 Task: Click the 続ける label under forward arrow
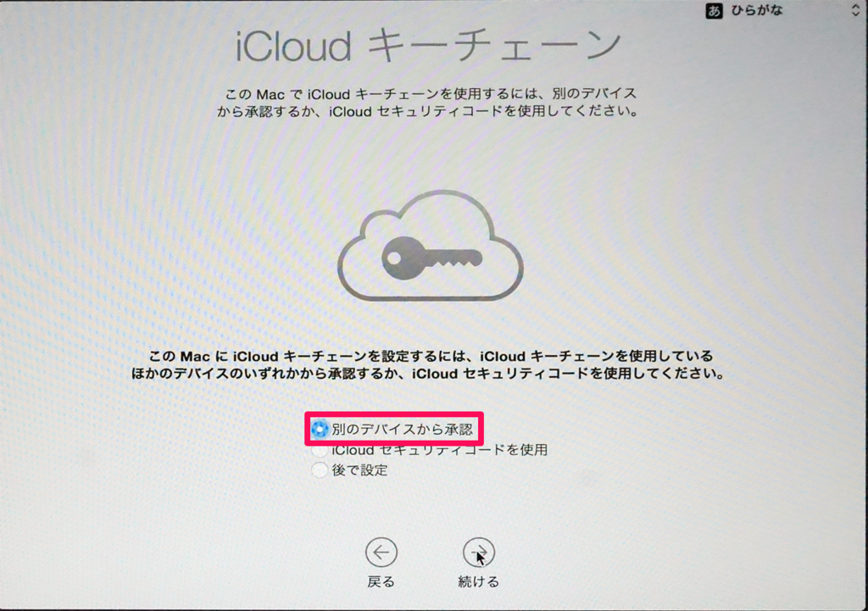[x=478, y=581]
